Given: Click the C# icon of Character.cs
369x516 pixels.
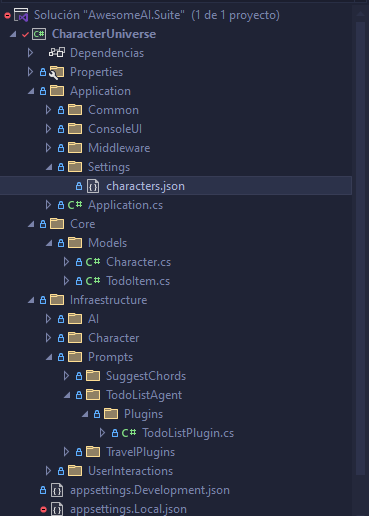Looking at the screenshot, I should (x=93, y=262).
